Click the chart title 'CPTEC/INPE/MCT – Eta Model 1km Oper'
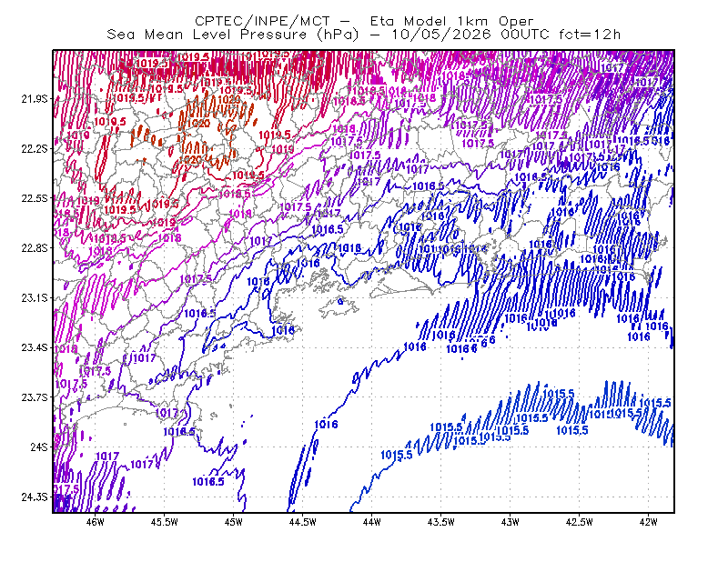This screenshot has height=562, width=728. pyautogui.click(x=364, y=21)
